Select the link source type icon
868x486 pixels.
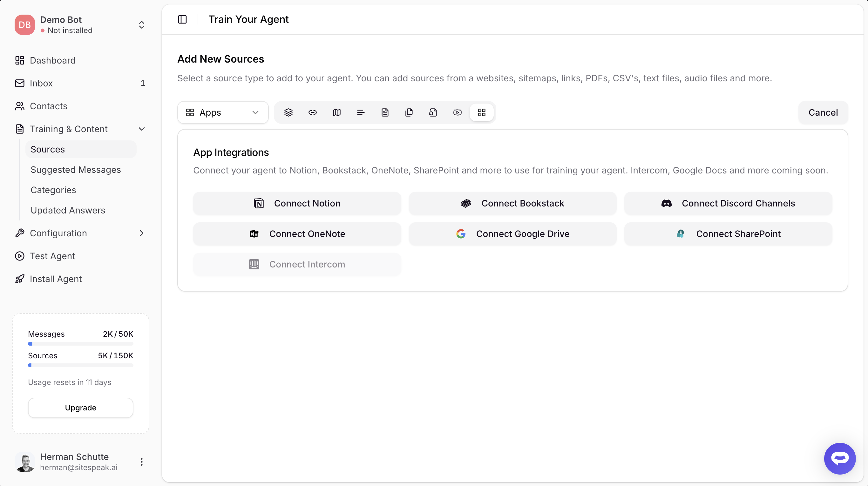pyautogui.click(x=313, y=112)
